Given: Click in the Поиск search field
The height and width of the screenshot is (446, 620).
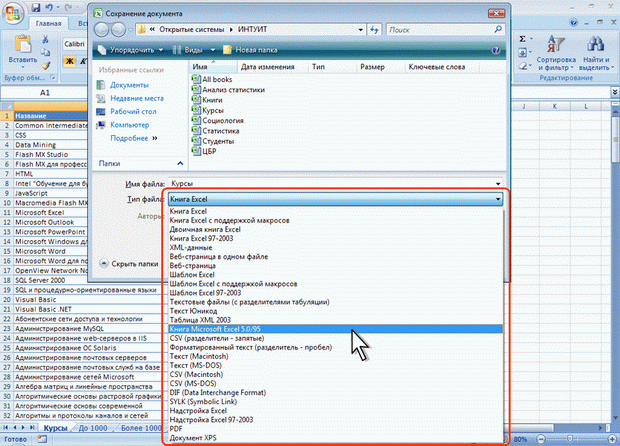Looking at the screenshot, I should [439, 30].
